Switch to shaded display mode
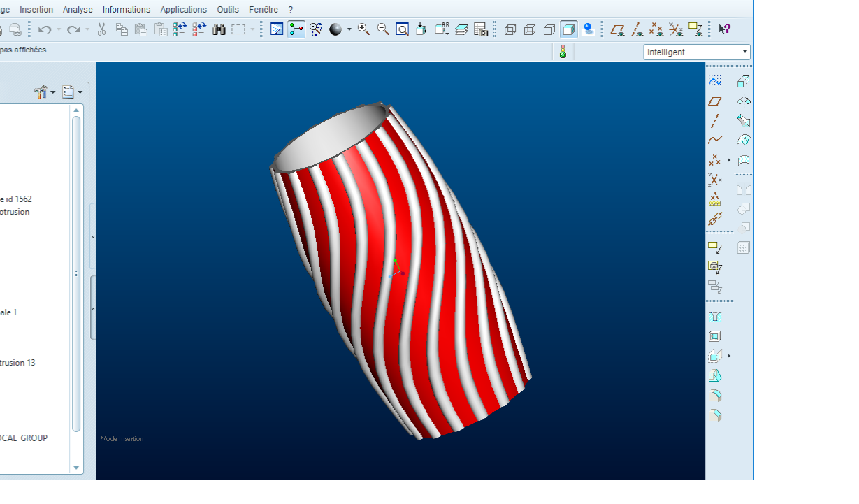This screenshot has height=504, width=859. 569,29
